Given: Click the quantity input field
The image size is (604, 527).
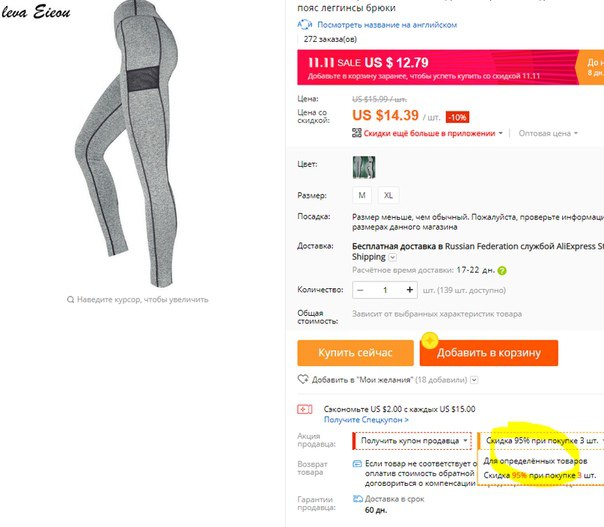Looking at the screenshot, I should coord(385,290).
